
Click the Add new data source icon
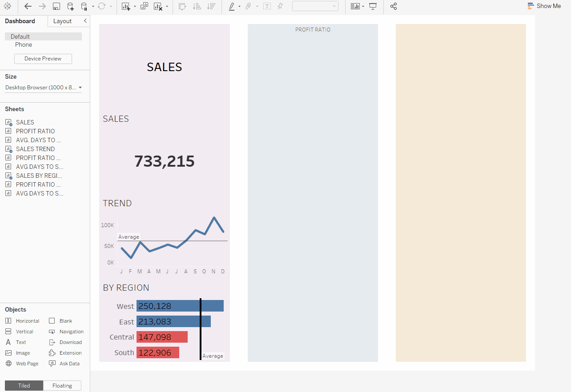(70, 6)
